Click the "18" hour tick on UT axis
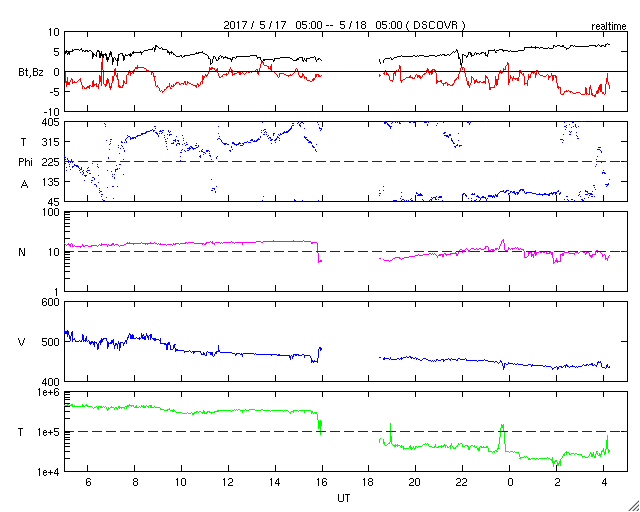Image resolution: width=640 pixels, height=512 pixels. tap(369, 481)
